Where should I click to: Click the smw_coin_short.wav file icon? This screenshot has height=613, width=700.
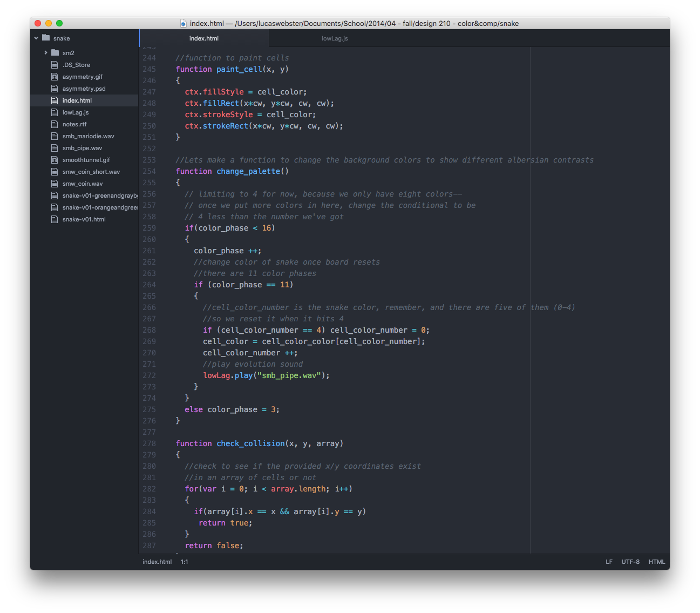[55, 172]
